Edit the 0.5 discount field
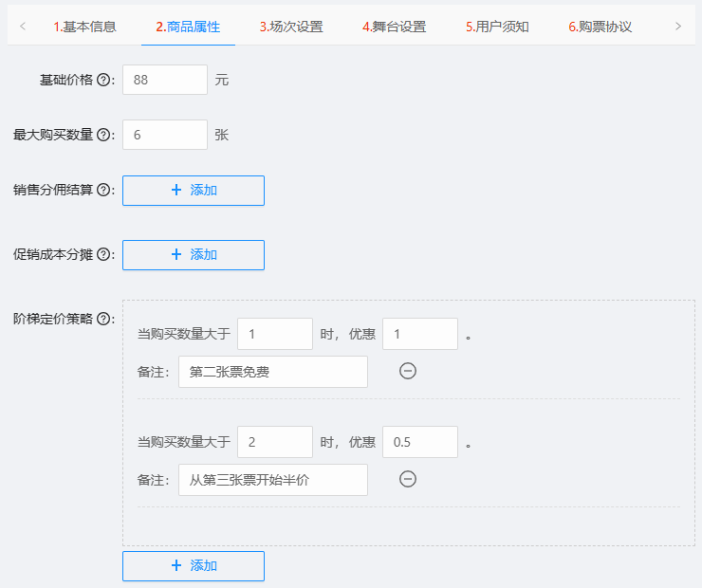The image size is (702, 588). [420, 442]
